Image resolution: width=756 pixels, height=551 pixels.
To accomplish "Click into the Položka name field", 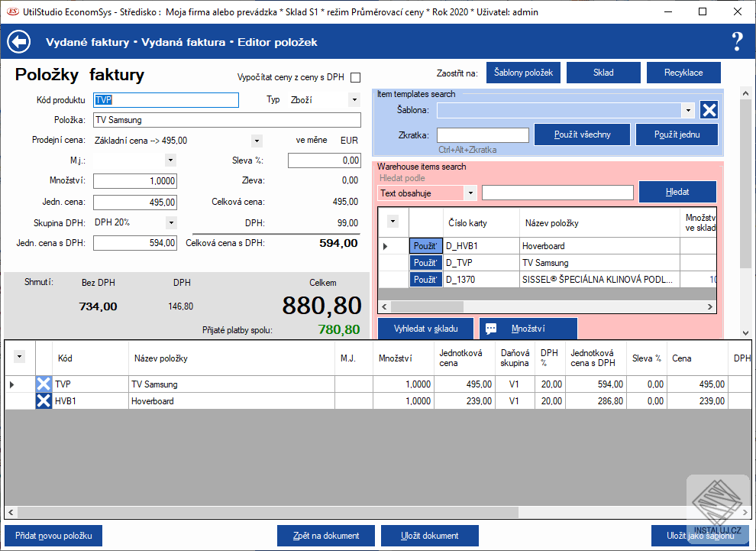I will click(227, 120).
